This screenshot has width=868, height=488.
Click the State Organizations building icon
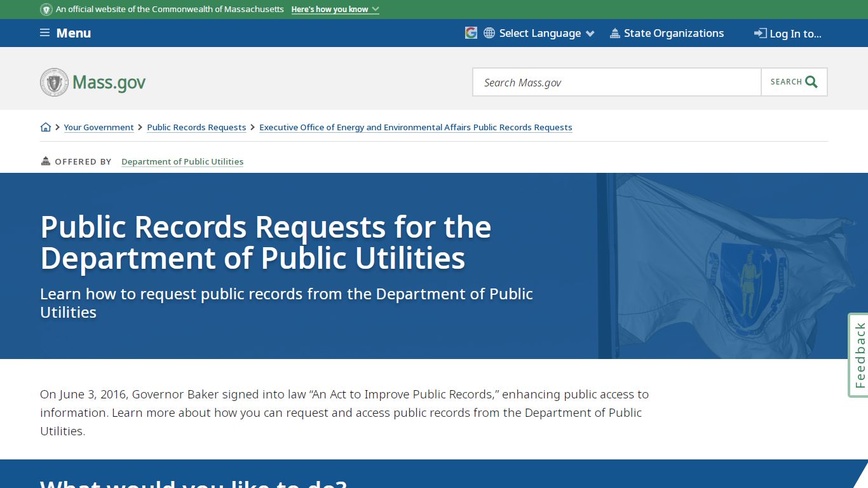pos(614,33)
